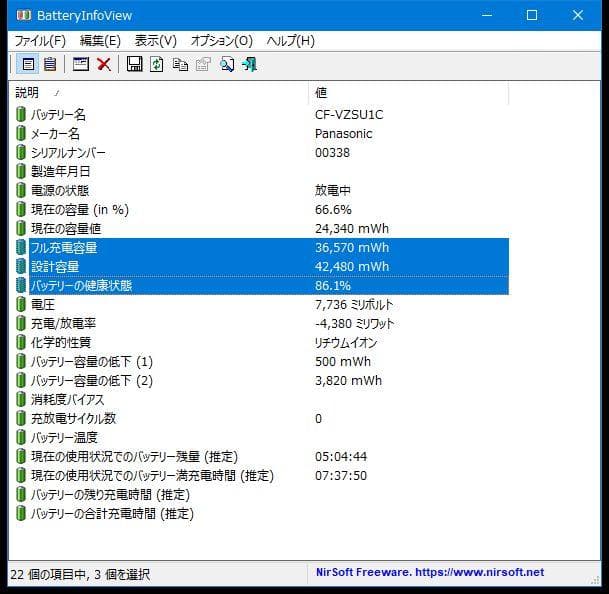This screenshot has width=609, height=594.
Task: Switch to the battery log view icon
Action: pos(50,64)
